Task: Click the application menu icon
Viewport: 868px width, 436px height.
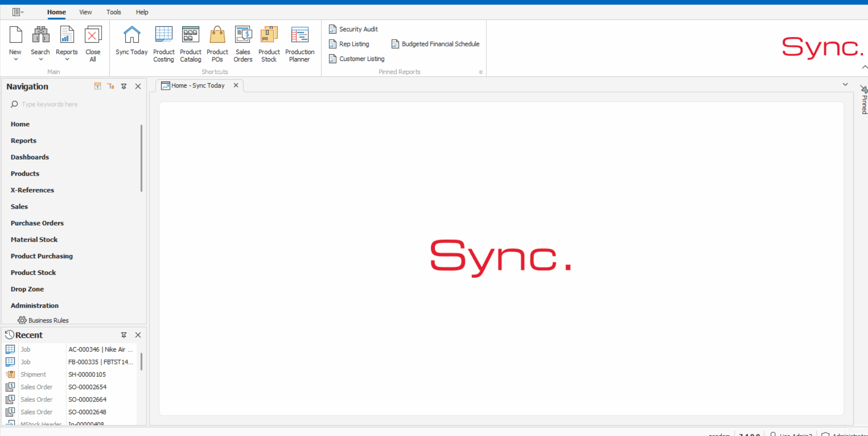Action: (x=18, y=12)
